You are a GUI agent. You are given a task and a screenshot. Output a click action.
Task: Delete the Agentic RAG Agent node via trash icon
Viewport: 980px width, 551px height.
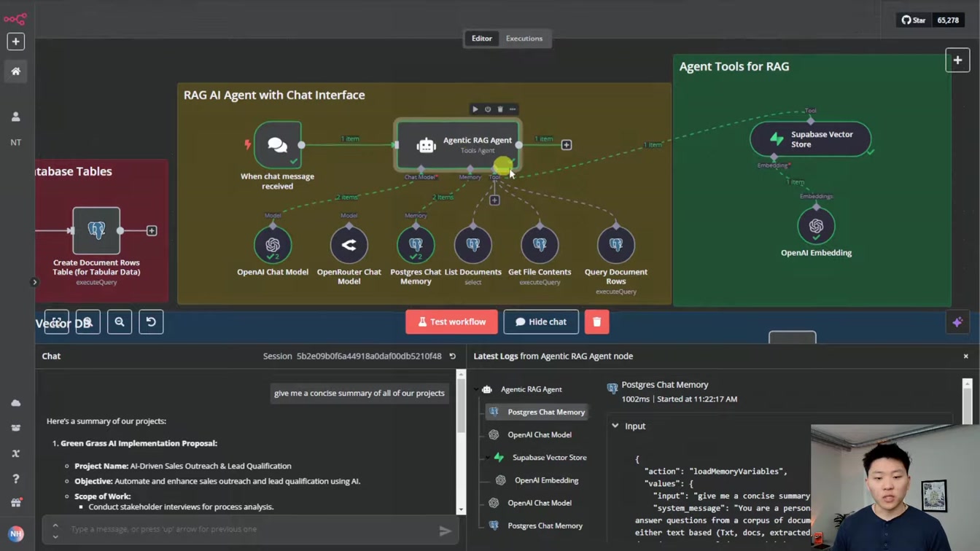click(x=500, y=109)
